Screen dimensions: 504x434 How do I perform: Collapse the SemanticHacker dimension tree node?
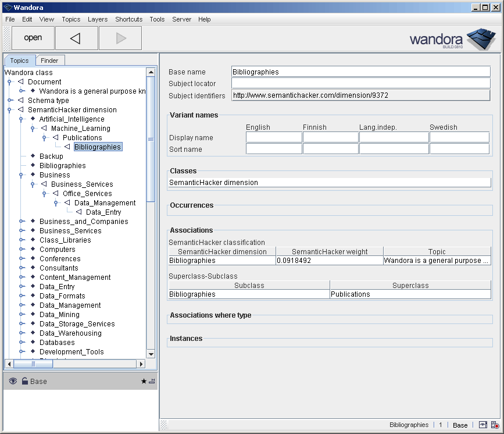[x=10, y=110]
